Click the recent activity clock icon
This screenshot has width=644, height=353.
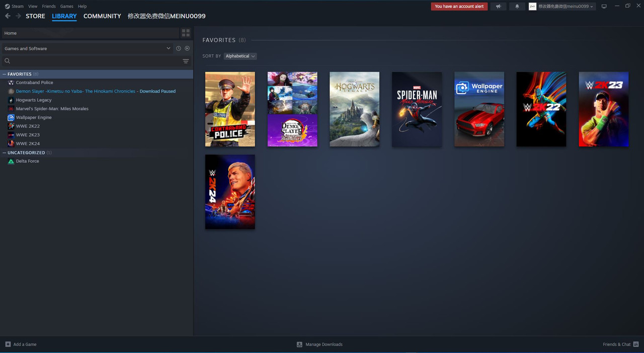[178, 48]
